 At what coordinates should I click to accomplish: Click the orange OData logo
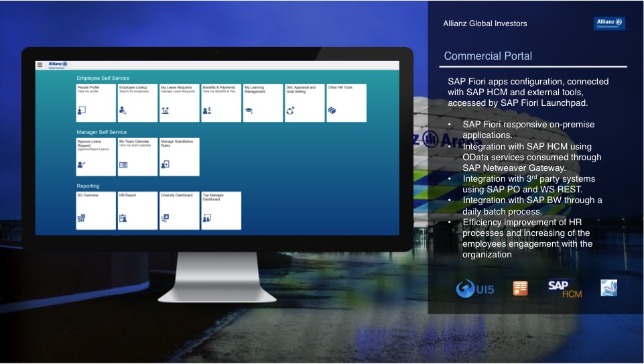[521, 289]
